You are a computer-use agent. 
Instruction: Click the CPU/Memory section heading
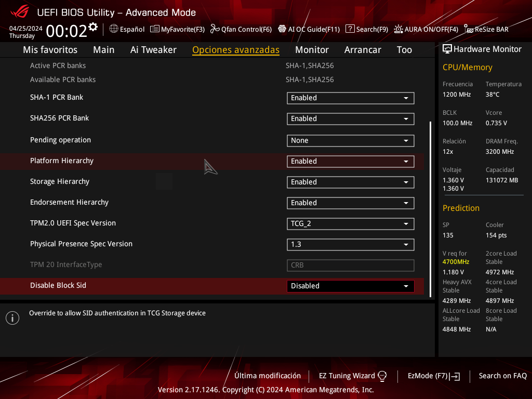[x=467, y=67]
